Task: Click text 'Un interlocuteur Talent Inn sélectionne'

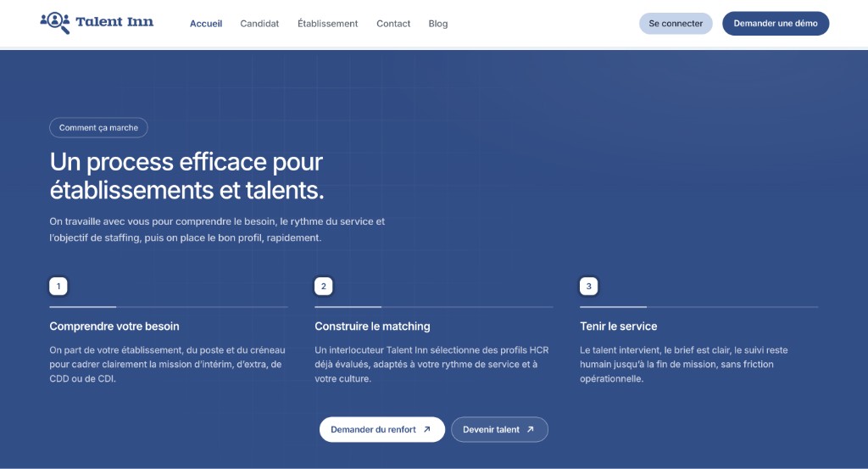Action: (431, 365)
